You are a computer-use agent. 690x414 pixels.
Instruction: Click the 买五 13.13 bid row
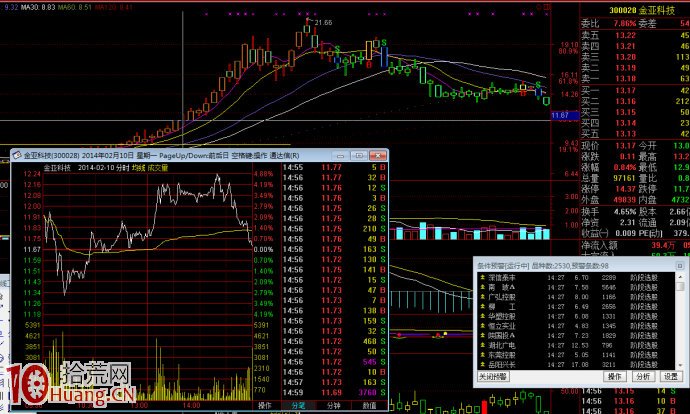tap(635, 133)
